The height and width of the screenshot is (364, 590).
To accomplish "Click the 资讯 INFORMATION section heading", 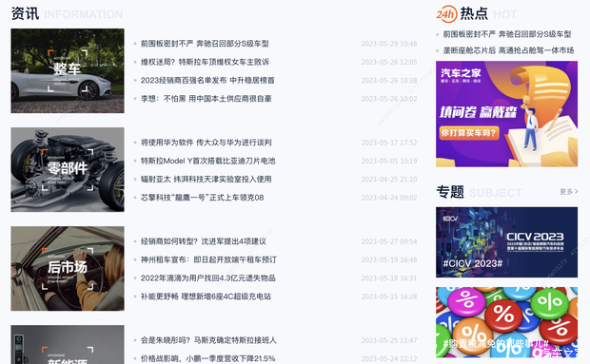I will coord(67,14).
